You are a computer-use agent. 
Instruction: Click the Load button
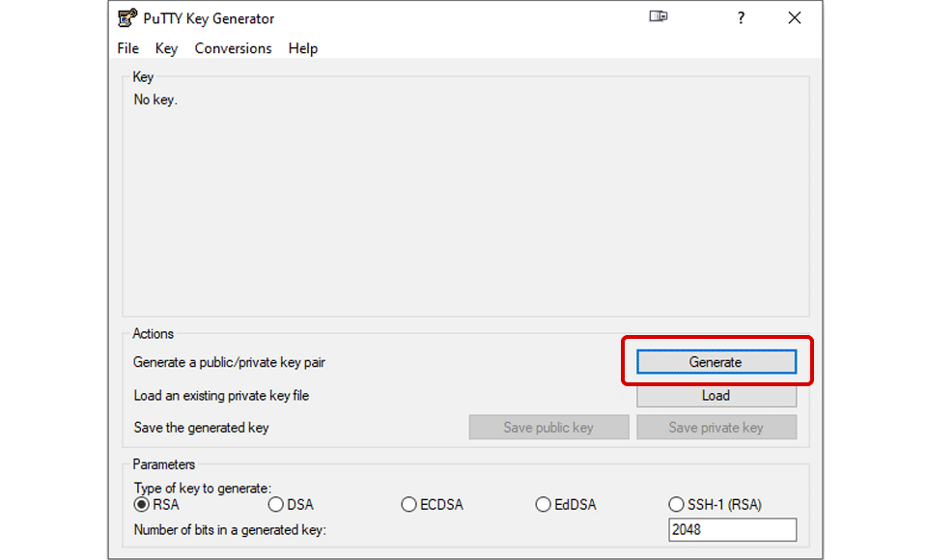pos(716,396)
